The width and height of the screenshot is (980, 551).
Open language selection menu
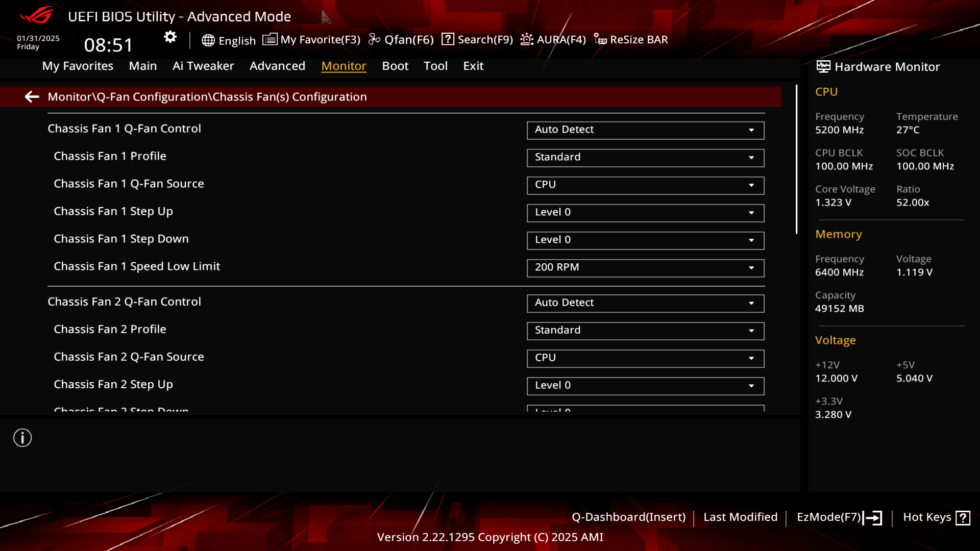(228, 39)
